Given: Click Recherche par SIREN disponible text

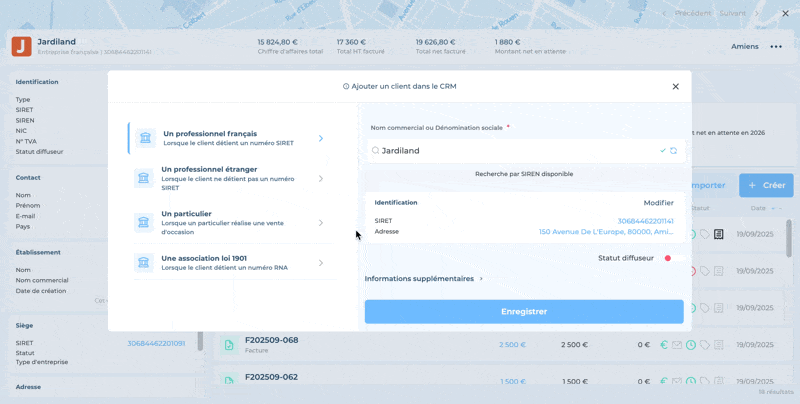Looking at the screenshot, I should click(x=524, y=174).
